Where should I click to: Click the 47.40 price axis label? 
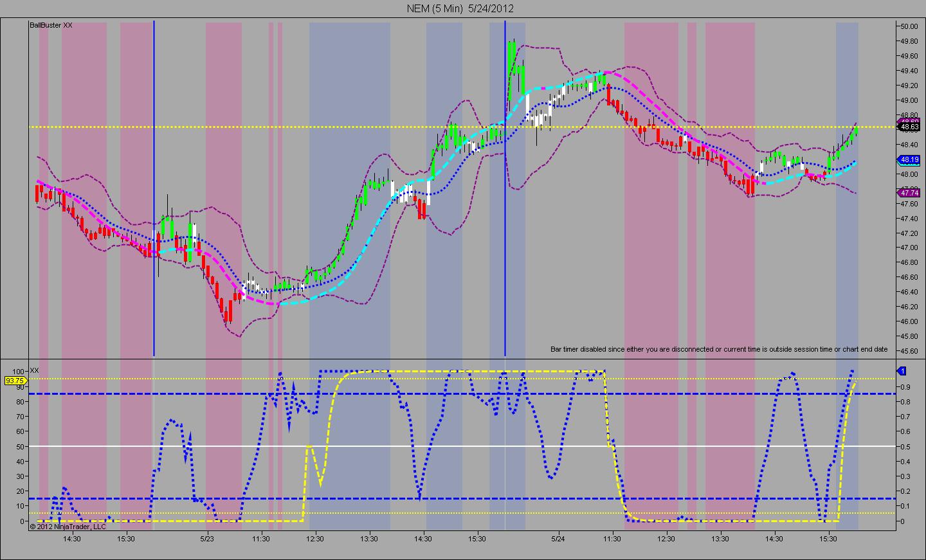click(909, 219)
